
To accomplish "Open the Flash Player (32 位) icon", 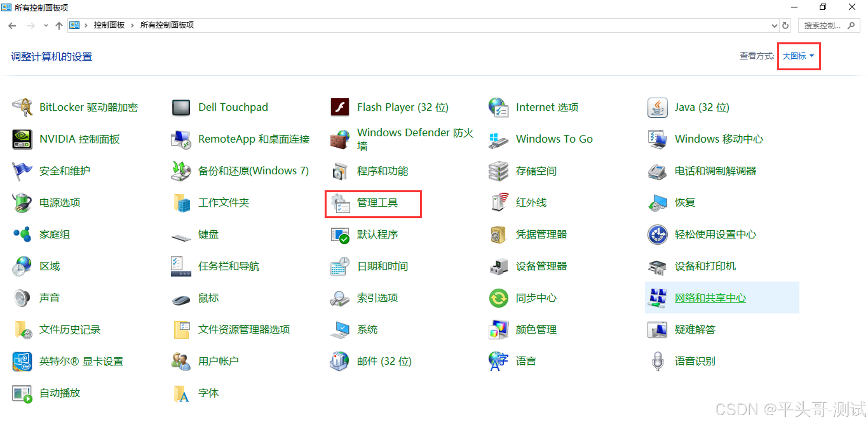I will tap(340, 107).
